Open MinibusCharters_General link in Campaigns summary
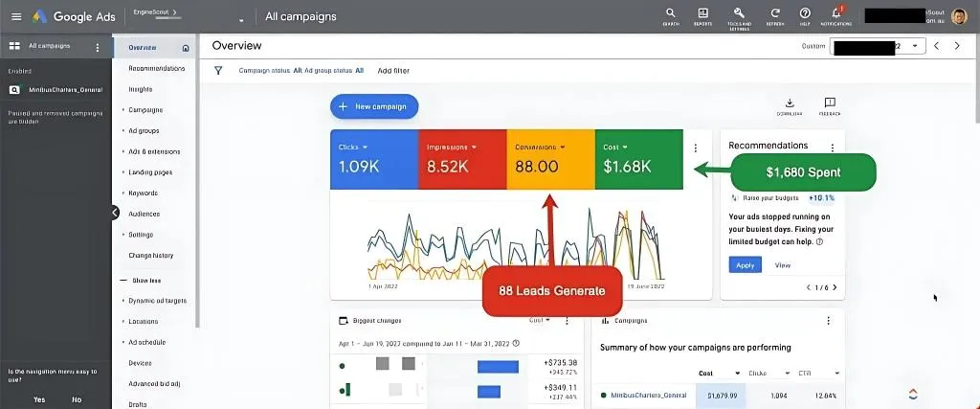The height and width of the screenshot is (409, 980). 648,396
